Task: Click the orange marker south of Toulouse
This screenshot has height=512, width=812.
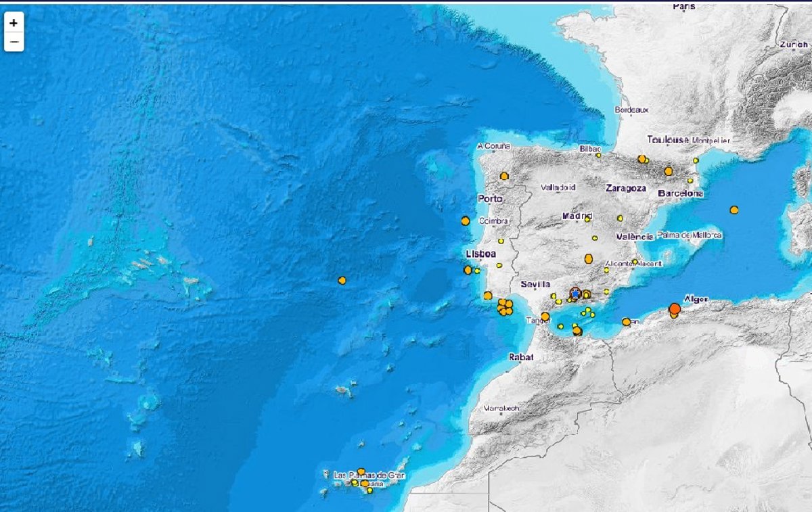Action: pos(641,159)
